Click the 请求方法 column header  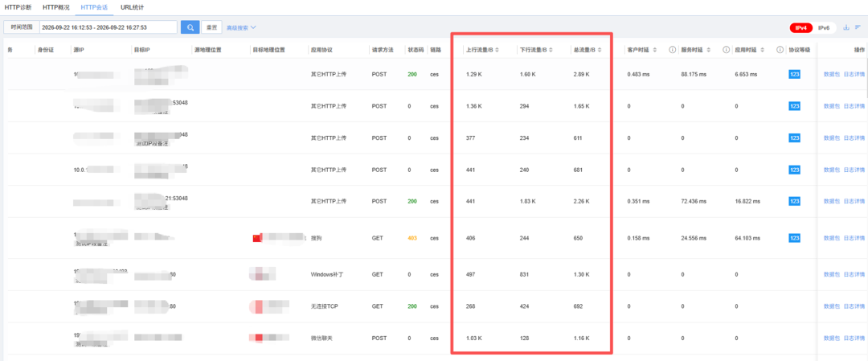pos(383,50)
